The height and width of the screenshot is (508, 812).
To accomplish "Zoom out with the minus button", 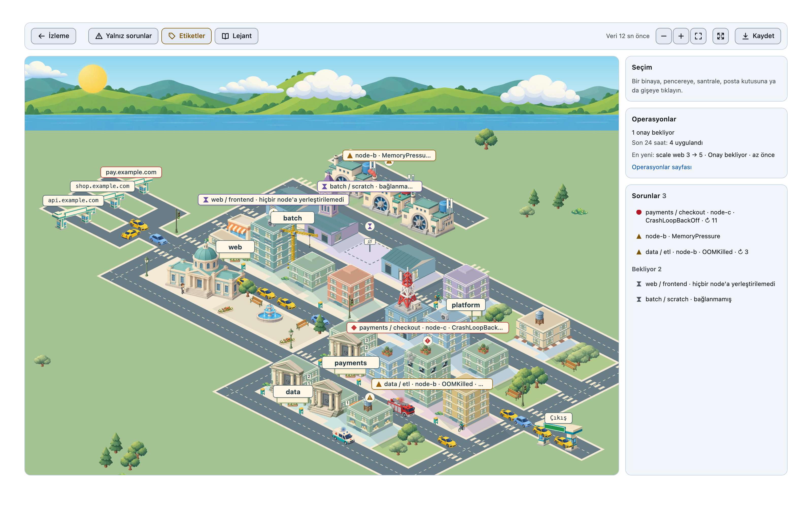I will coord(663,36).
